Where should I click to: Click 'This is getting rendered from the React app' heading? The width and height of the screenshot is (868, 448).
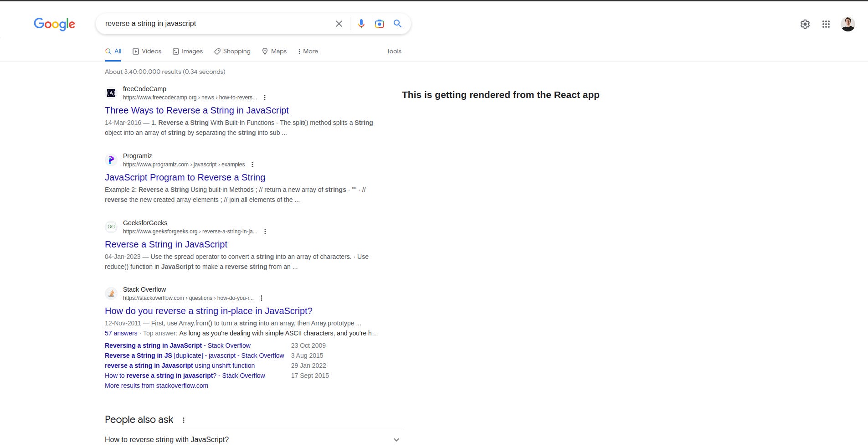tap(501, 95)
